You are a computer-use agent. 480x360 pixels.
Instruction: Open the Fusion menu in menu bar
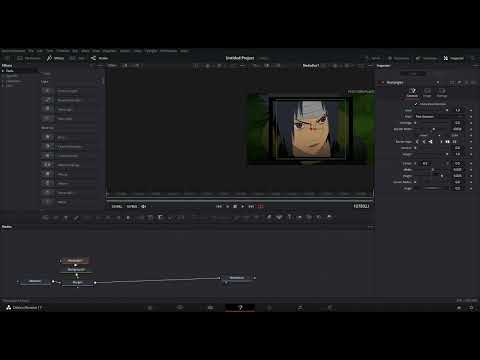124,51
